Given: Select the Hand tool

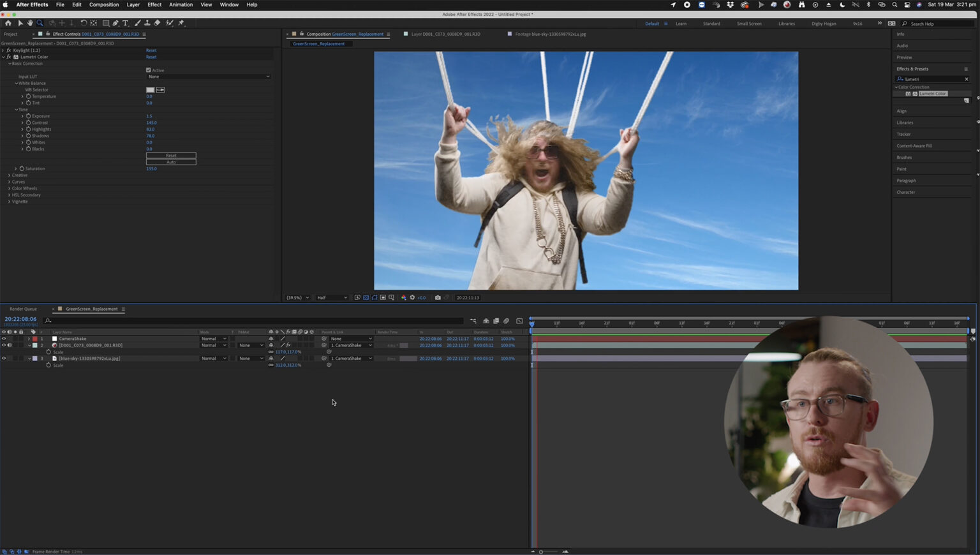Looking at the screenshot, I should (x=30, y=23).
